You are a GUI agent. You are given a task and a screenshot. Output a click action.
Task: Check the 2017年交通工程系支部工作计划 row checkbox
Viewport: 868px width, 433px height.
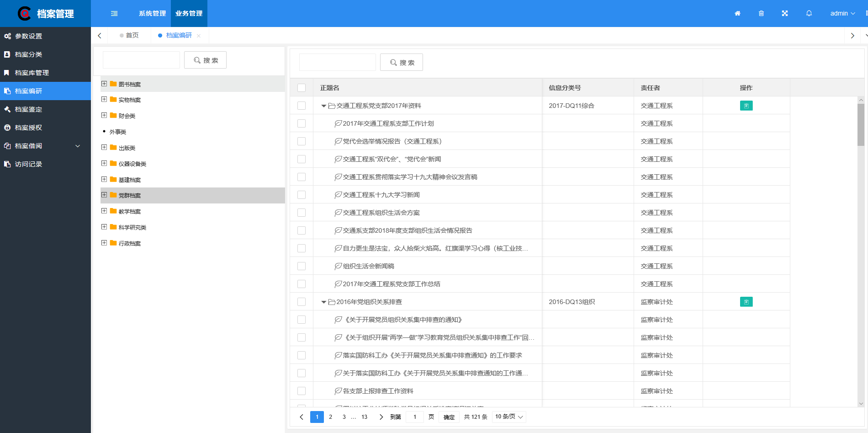(x=301, y=123)
